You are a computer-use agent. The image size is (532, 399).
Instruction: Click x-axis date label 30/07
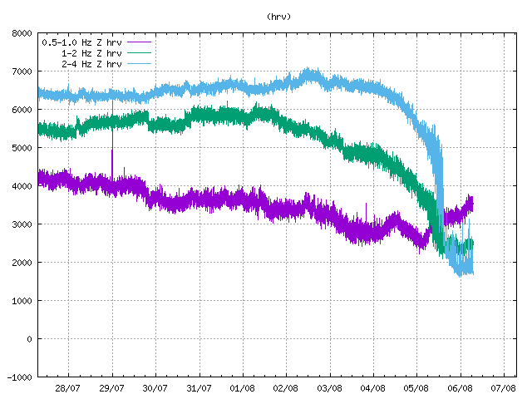(x=155, y=388)
